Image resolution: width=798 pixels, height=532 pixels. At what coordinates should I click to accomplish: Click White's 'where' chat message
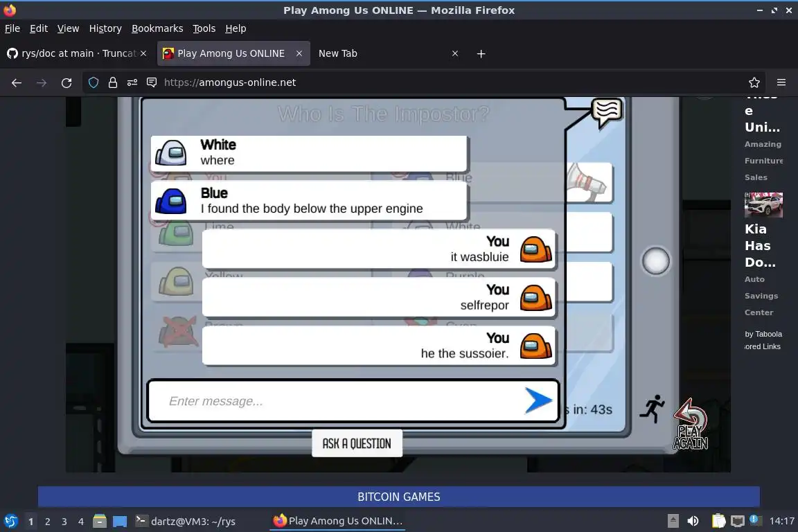point(309,153)
